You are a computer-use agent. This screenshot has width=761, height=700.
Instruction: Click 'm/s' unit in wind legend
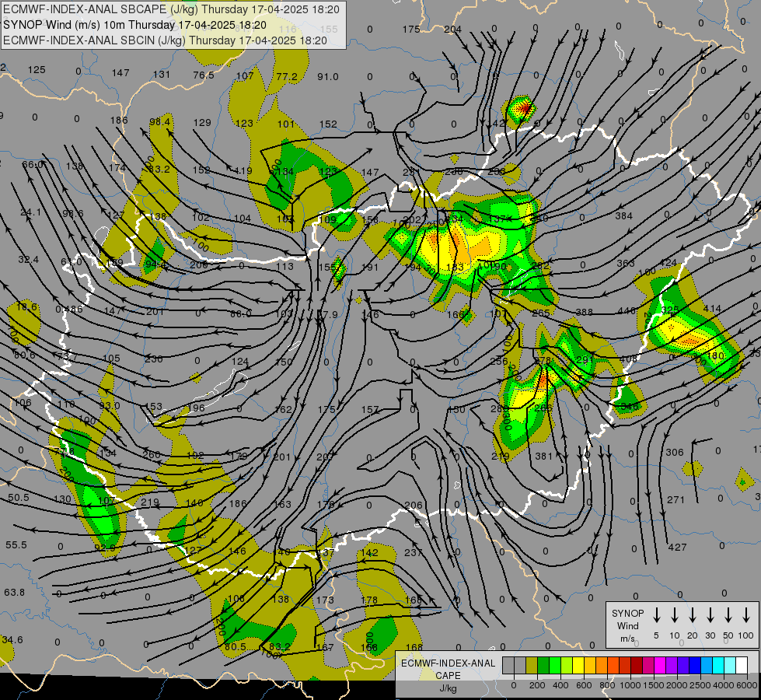tap(627, 639)
